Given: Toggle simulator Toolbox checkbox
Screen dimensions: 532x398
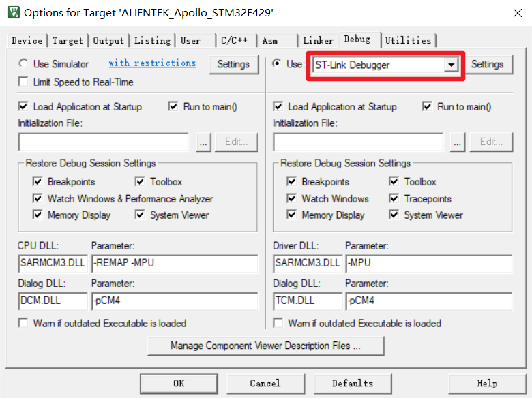Looking at the screenshot, I should pyautogui.click(x=140, y=181).
